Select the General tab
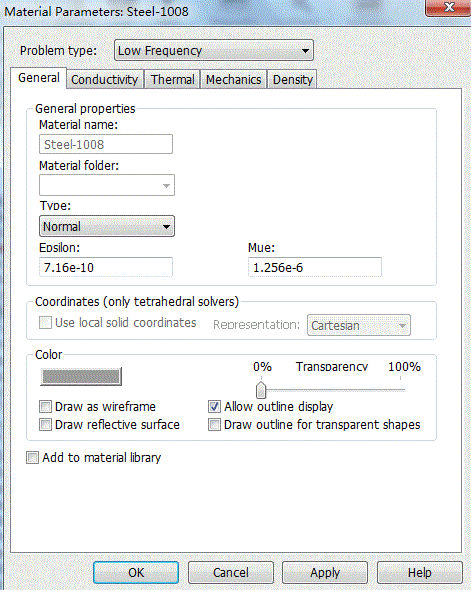 click(39, 78)
